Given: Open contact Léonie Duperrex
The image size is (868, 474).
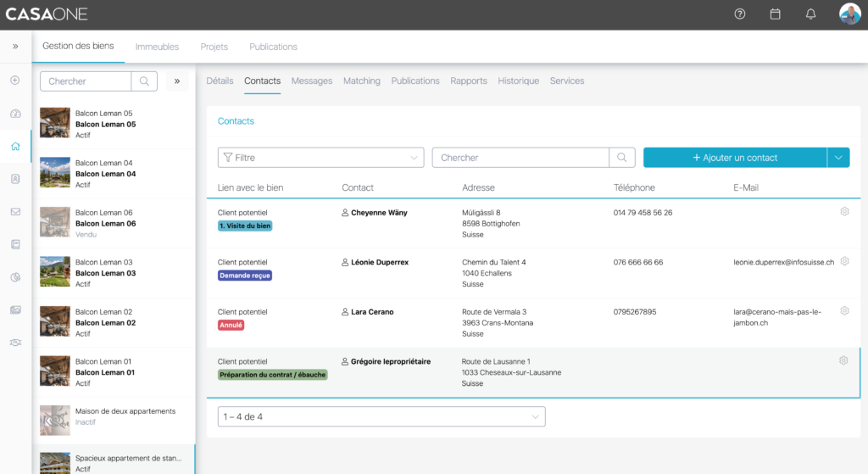Looking at the screenshot, I should 379,263.
